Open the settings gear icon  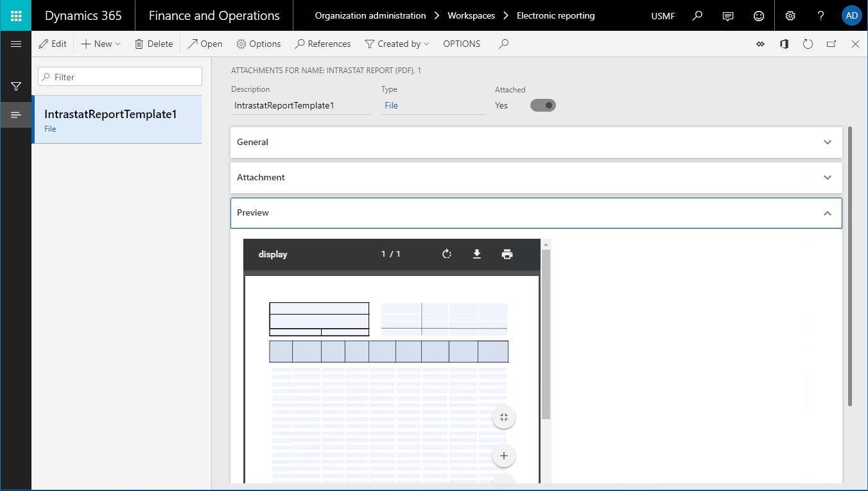point(790,15)
